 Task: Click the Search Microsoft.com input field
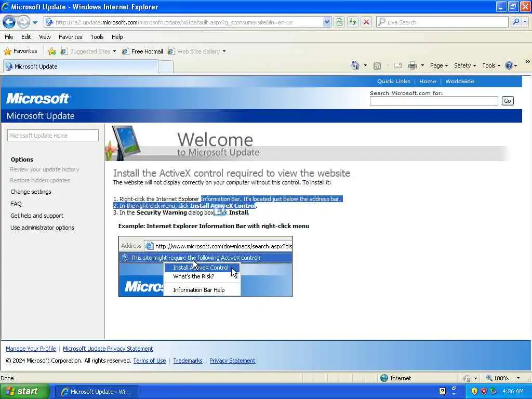434,101
